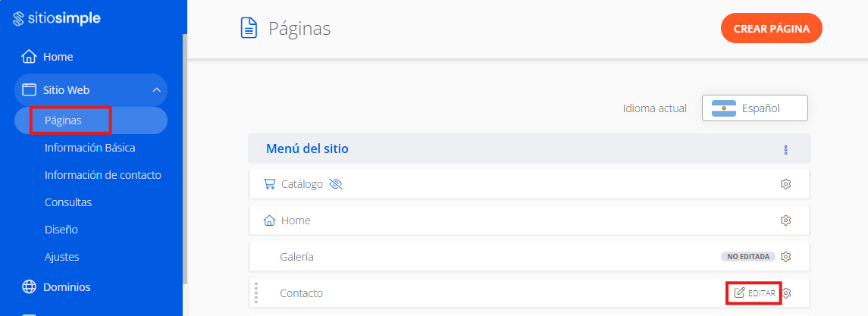The width and height of the screenshot is (868, 316).
Task: Click the Dominios globe icon
Action: click(x=29, y=287)
